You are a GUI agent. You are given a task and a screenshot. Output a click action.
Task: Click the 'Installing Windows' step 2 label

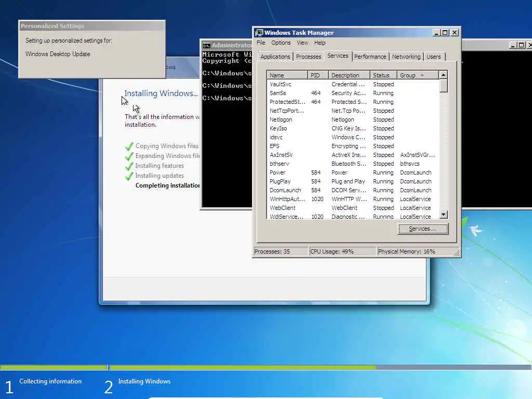click(x=144, y=381)
